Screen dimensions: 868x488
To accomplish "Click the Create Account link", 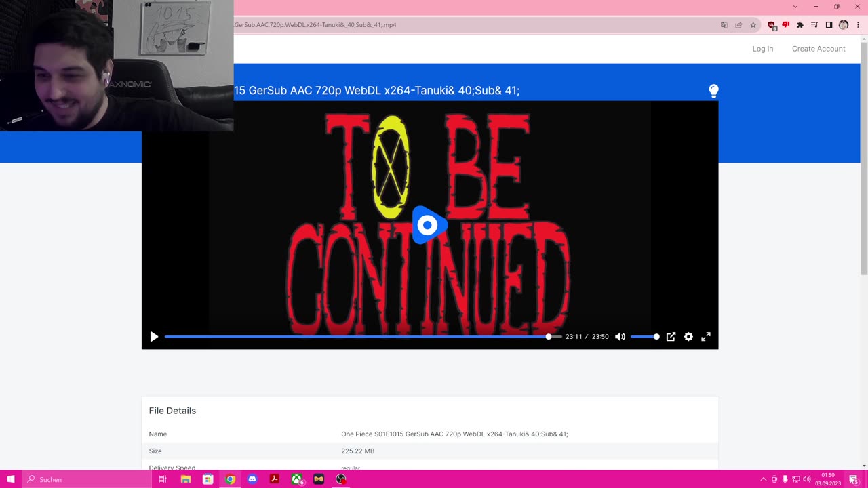I will point(818,49).
